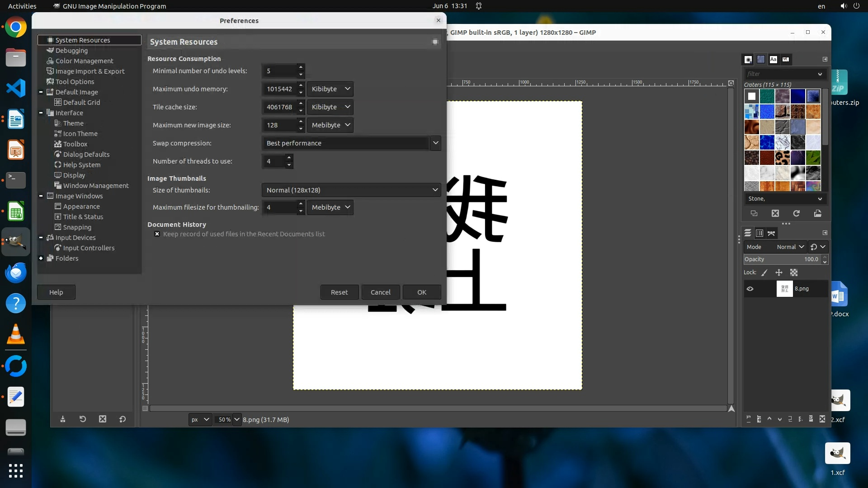Switch to the Layers tab icon
This screenshot has height=488, width=868.
[x=748, y=233]
